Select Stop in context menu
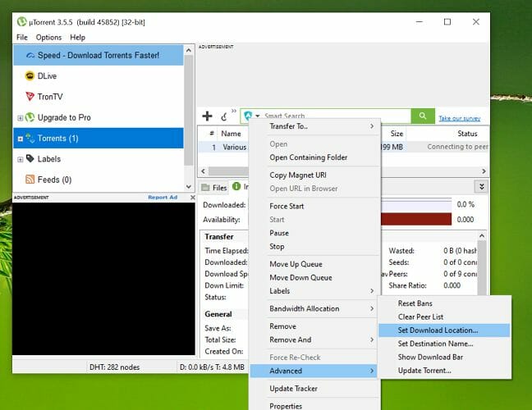This screenshot has height=410, width=532. coord(314,246)
